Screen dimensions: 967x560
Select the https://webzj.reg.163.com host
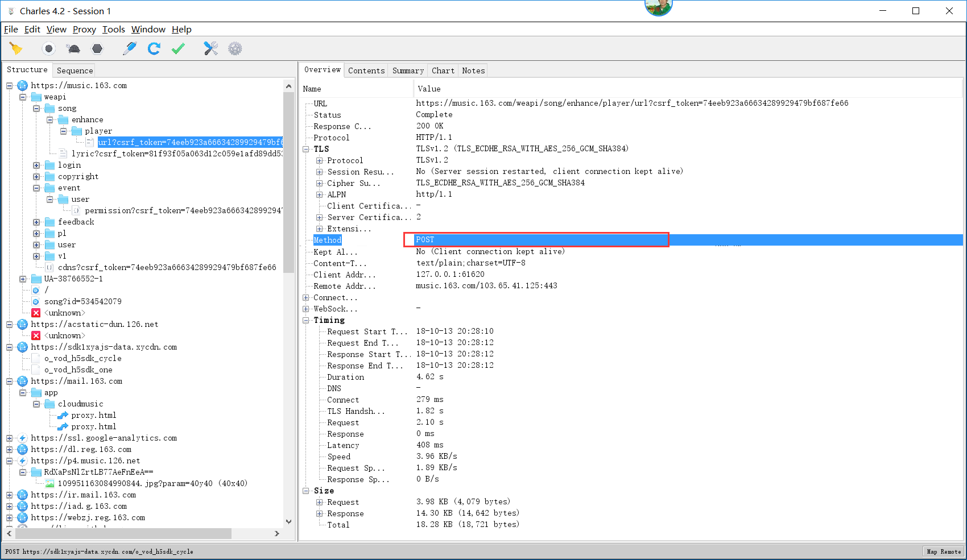point(88,517)
